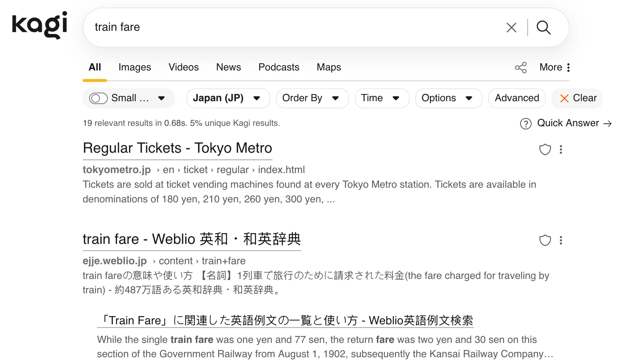Click the Advanced search button

pyautogui.click(x=517, y=98)
